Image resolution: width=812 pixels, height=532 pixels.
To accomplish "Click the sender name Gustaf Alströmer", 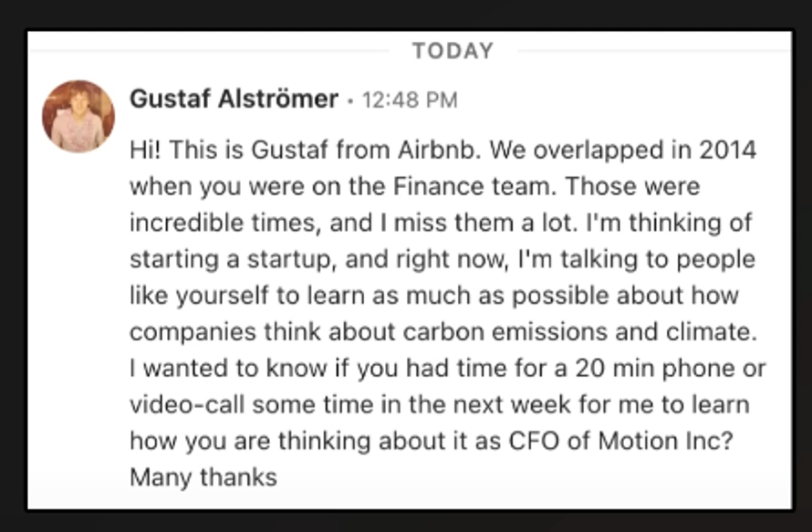I will [234, 99].
